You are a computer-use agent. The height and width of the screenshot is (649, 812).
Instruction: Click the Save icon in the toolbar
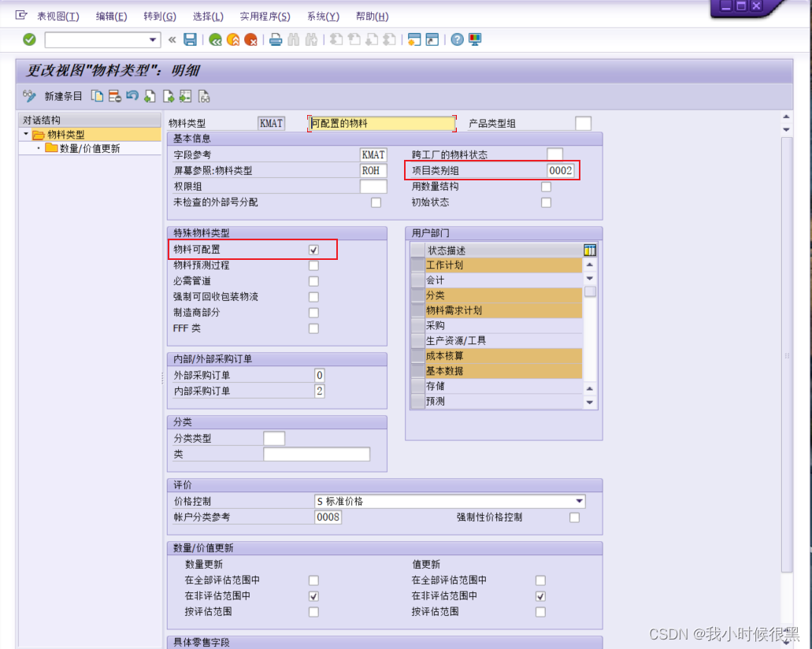coord(189,39)
